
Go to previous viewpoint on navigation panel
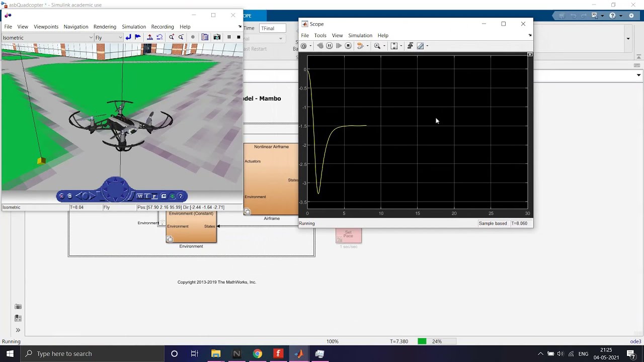tap(78, 196)
